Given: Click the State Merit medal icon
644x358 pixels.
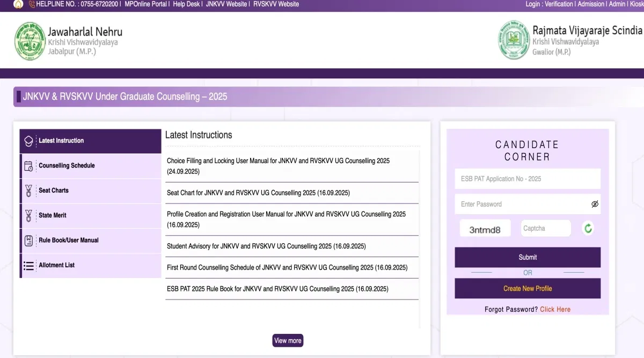Looking at the screenshot, I should [29, 216].
